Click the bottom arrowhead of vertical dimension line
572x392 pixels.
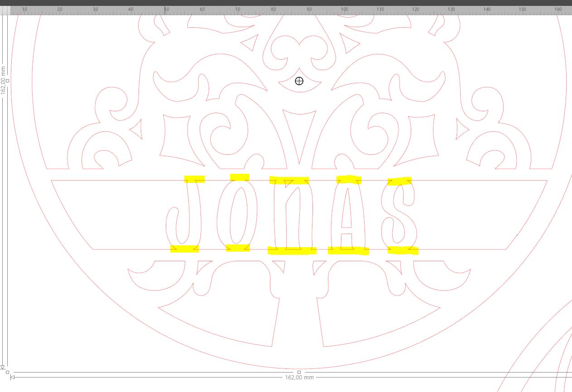tap(3, 367)
